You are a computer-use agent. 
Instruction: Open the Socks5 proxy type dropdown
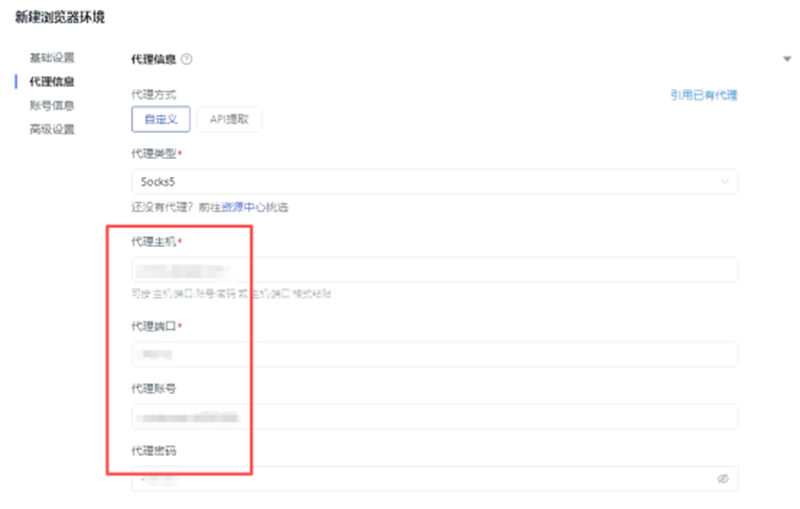click(435, 182)
